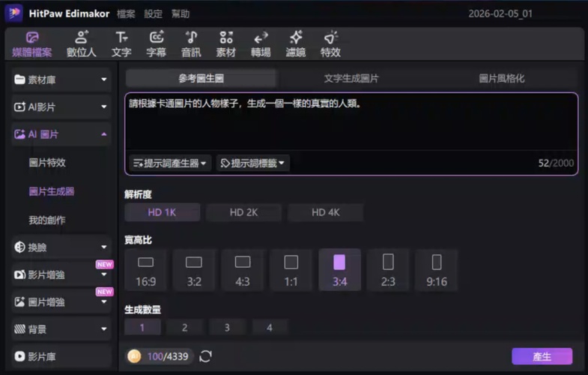Screen dimensions: 588x375
Task: Open the 音訊 audio tool
Action: click(x=191, y=44)
